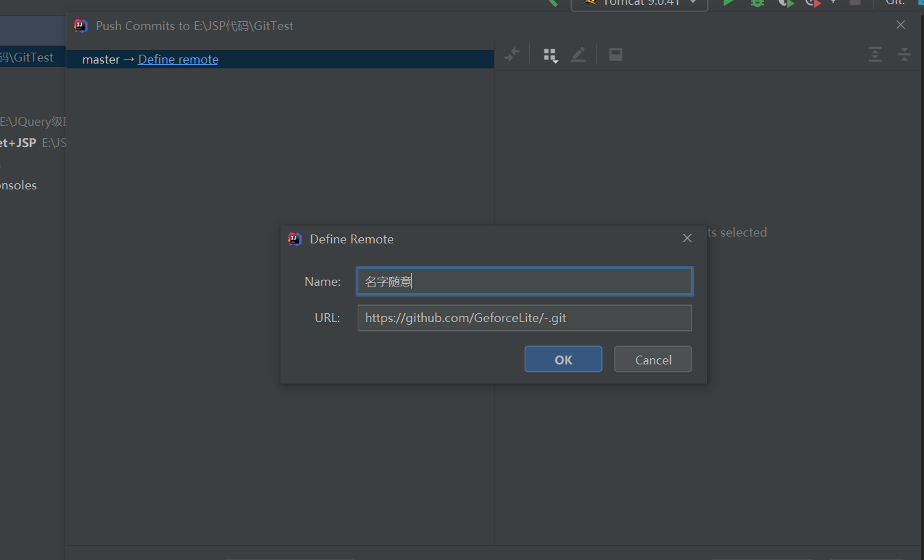Click the Collapse All icon
This screenshot has width=924, height=560.
904,54
